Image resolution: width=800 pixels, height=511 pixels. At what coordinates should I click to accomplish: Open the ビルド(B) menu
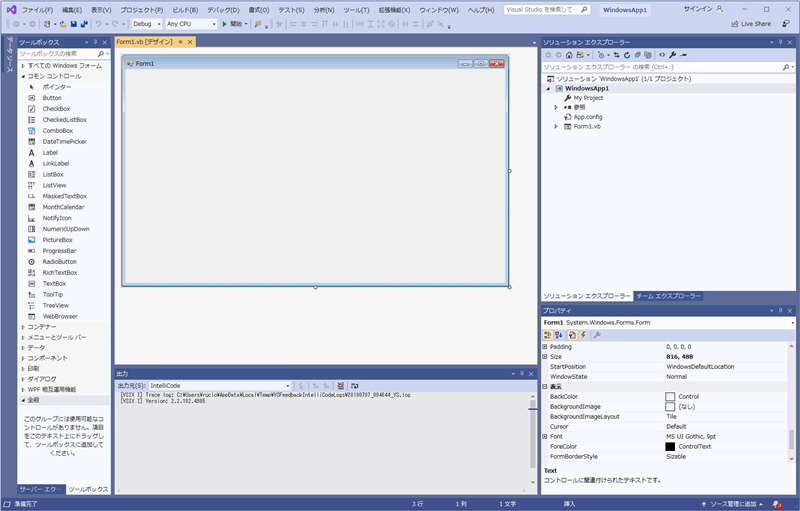point(185,9)
